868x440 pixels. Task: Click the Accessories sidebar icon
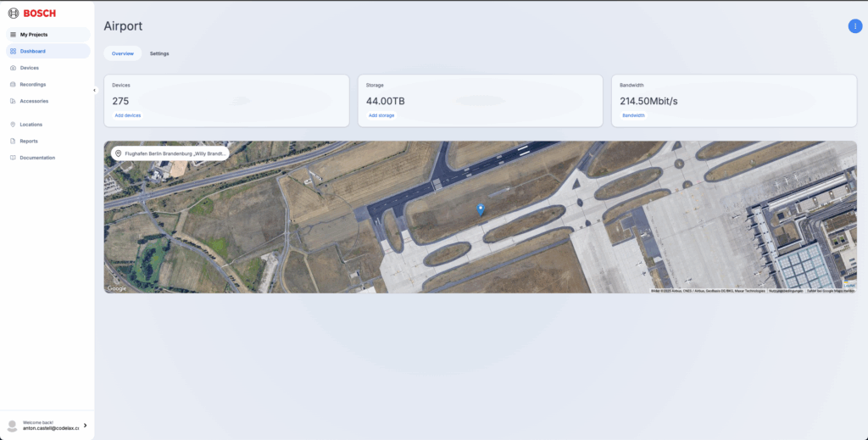[x=13, y=101]
